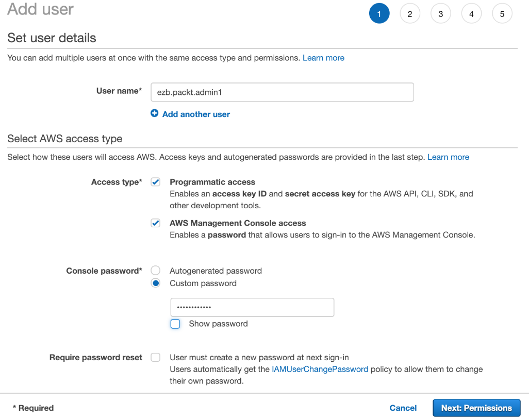Open wizard step 4
This screenshot has width=529, height=420.
click(x=471, y=13)
